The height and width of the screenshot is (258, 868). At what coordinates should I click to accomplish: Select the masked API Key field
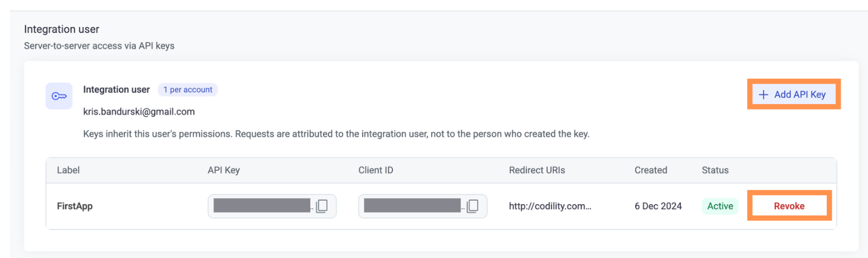coord(272,207)
